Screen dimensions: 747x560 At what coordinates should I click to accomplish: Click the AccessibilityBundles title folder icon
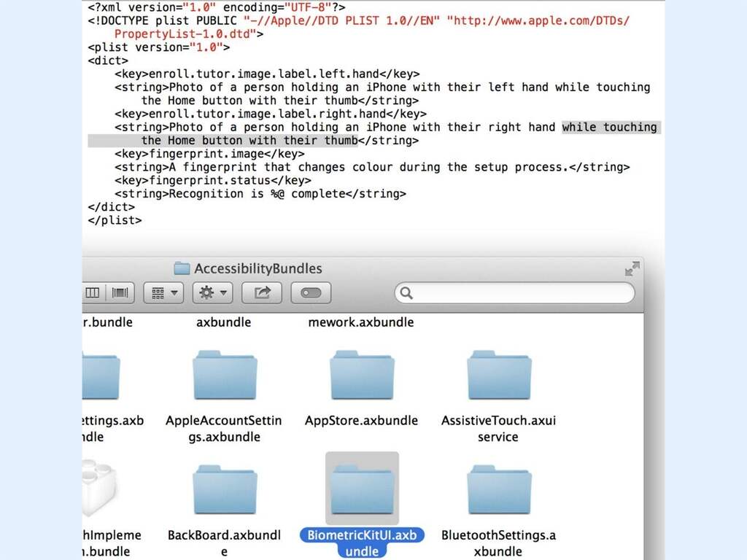182,268
